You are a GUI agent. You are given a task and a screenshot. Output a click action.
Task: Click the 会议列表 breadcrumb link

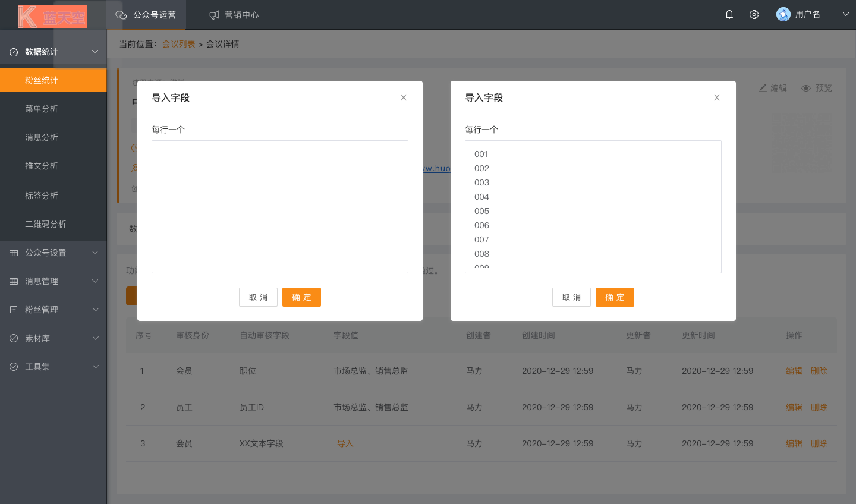point(178,44)
